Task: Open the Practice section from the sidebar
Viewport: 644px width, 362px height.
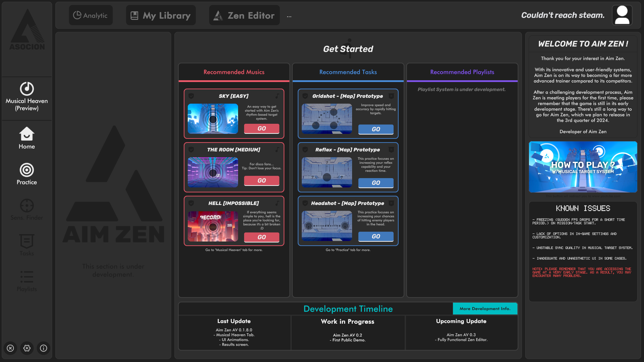Action: [26, 174]
